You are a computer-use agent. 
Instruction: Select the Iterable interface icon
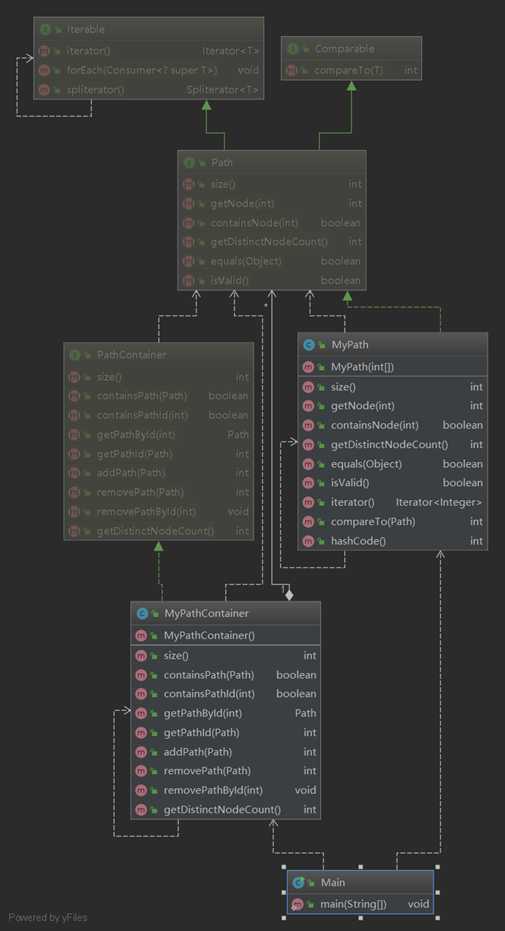[x=45, y=29]
